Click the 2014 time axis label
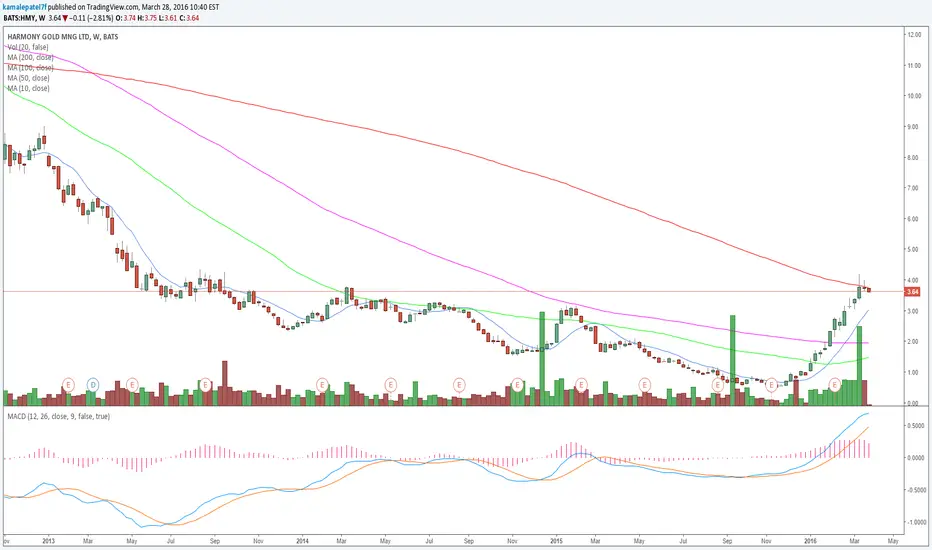This screenshot has height=550, width=932. point(303,541)
